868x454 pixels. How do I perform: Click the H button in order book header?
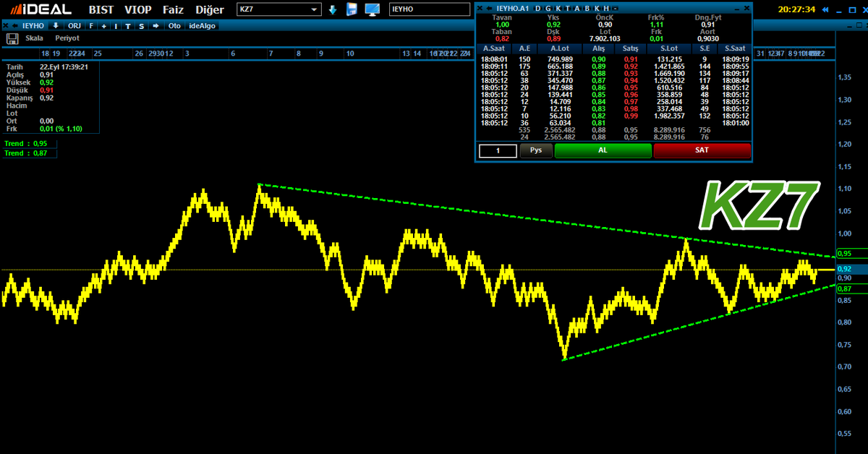[x=606, y=9]
